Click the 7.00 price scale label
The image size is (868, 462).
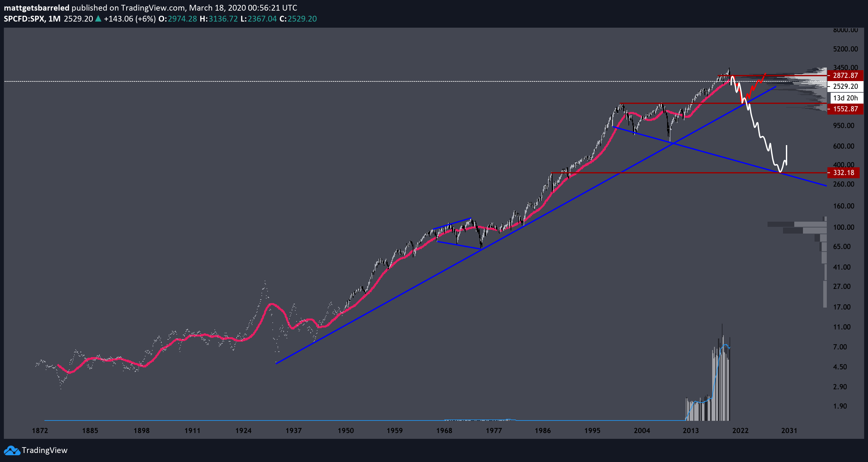click(x=840, y=347)
